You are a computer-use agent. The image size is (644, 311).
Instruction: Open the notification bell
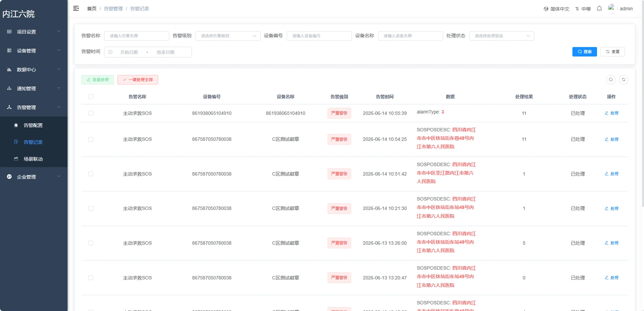coord(599,9)
